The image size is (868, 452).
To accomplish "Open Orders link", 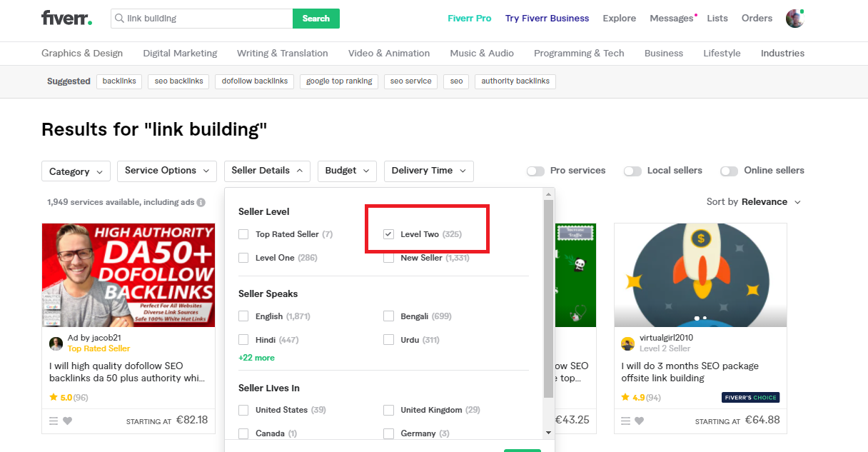I will (757, 19).
